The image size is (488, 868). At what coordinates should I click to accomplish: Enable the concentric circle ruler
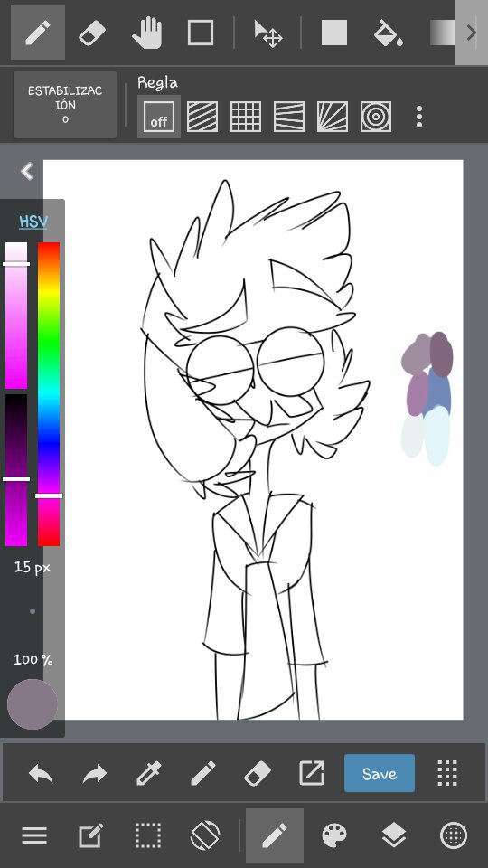(376, 117)
